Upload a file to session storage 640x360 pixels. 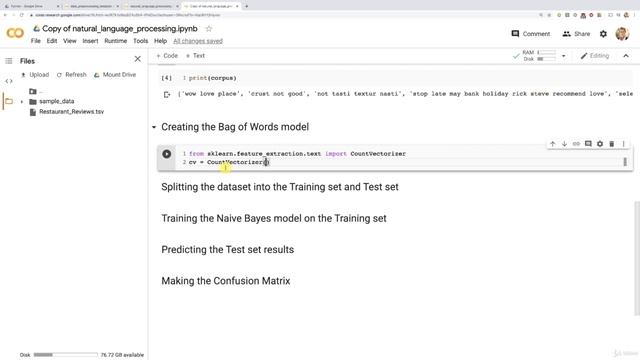(35, 75)
